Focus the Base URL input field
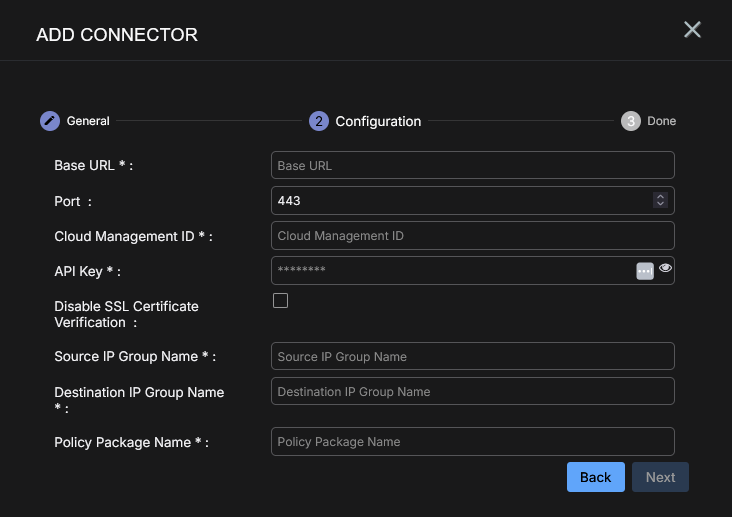Viewport: 732px width, 517px height. (472, 165)
